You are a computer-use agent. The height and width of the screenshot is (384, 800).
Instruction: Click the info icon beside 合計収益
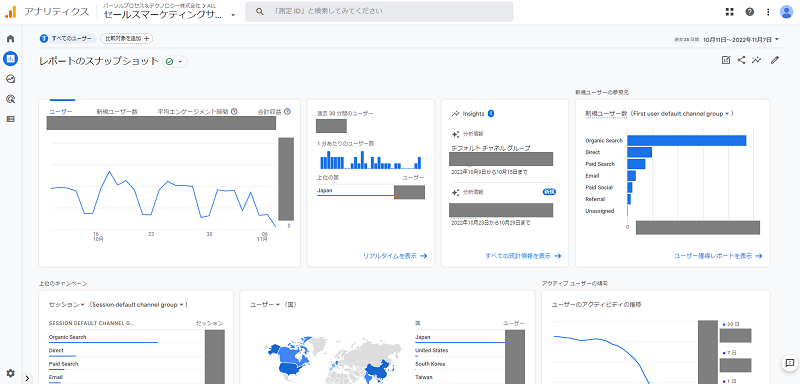pyautogui.click(x=287, y=112)
